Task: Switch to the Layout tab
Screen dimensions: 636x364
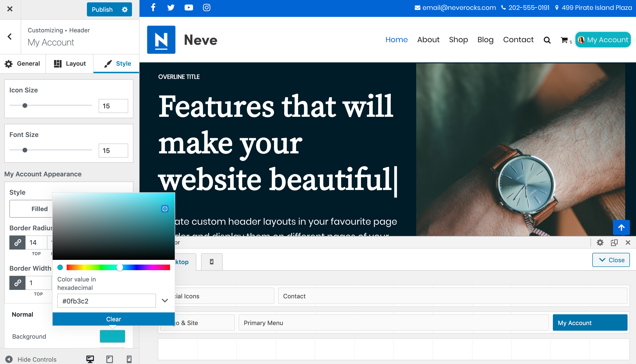Action: pyautogui.click(x=70, y=64)
